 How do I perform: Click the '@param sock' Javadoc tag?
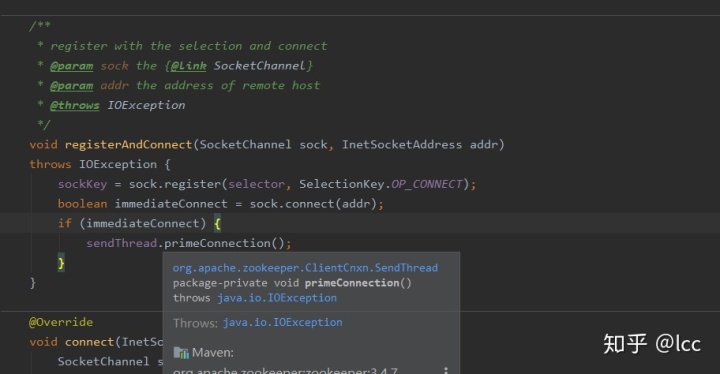(x=71, y=66)
